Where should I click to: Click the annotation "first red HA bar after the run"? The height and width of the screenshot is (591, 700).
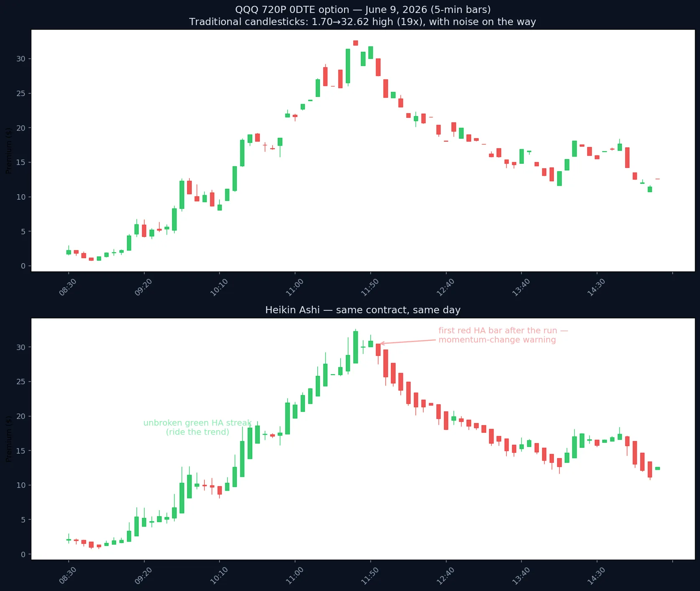point(498,330)
